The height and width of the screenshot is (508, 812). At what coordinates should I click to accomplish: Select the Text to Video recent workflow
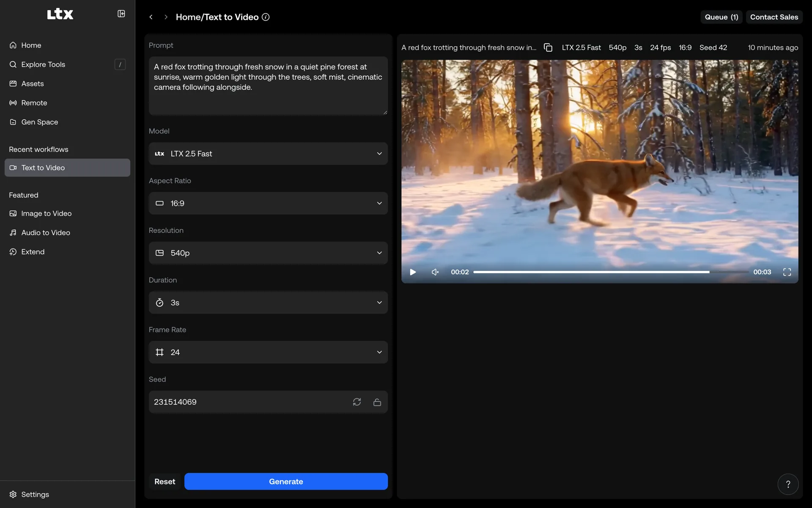click(x=68, y=168)
